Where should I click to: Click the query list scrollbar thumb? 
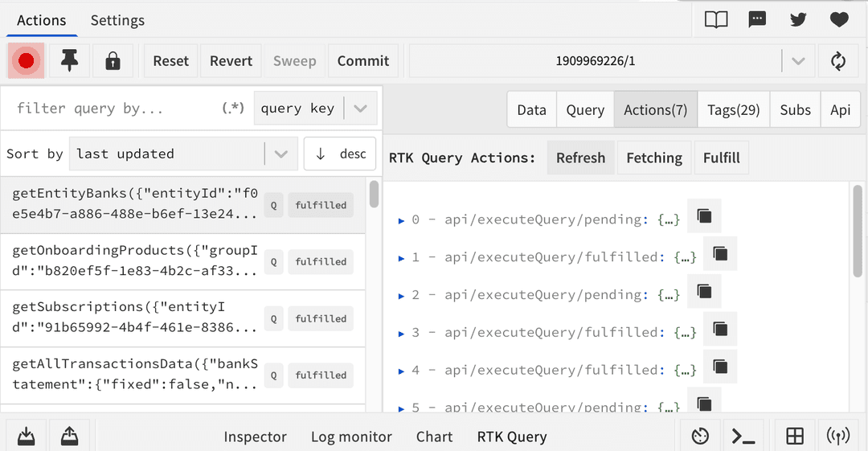375,194
